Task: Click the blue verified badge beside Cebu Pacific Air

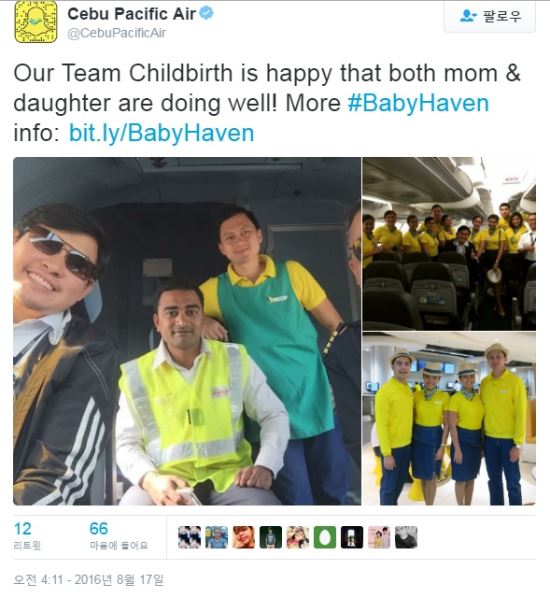Action: pyautogui.click(x=207, y=13)
